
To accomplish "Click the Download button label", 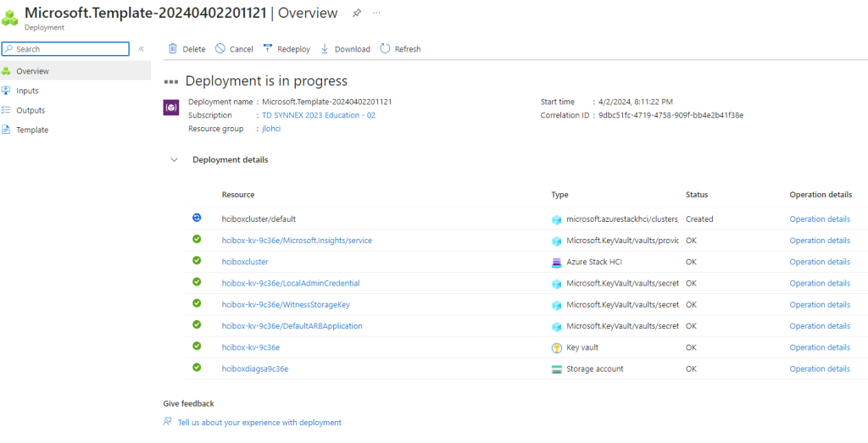I will pyautogui.click(x=353, y=49).
